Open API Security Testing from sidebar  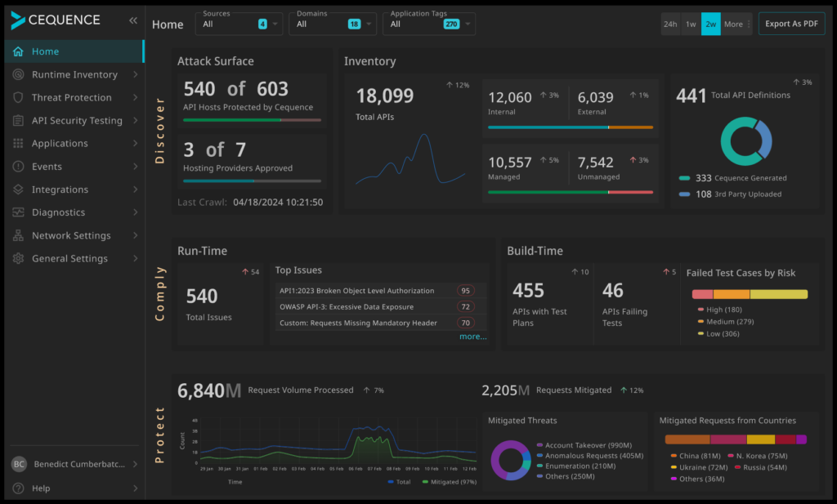74,120
